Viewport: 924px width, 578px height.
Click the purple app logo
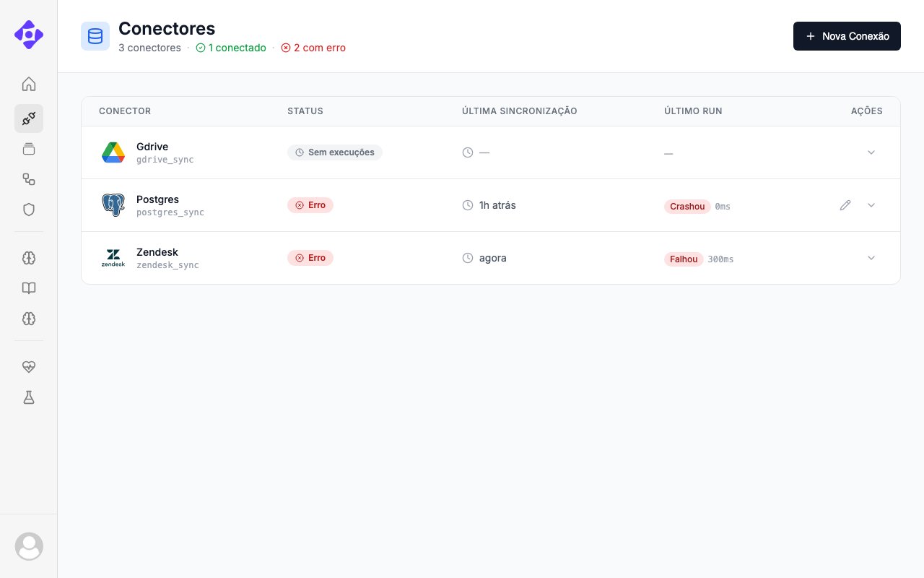[x=29, y=35]
